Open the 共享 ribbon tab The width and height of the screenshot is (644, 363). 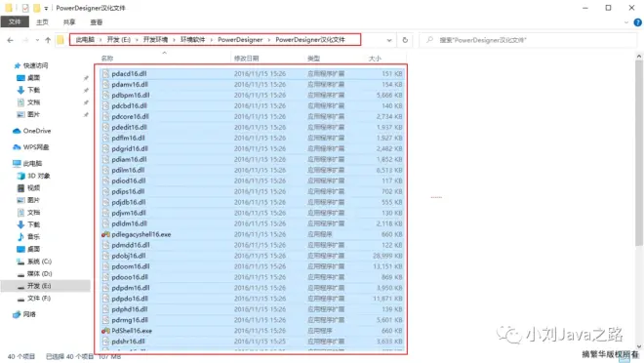coord(69,22)
